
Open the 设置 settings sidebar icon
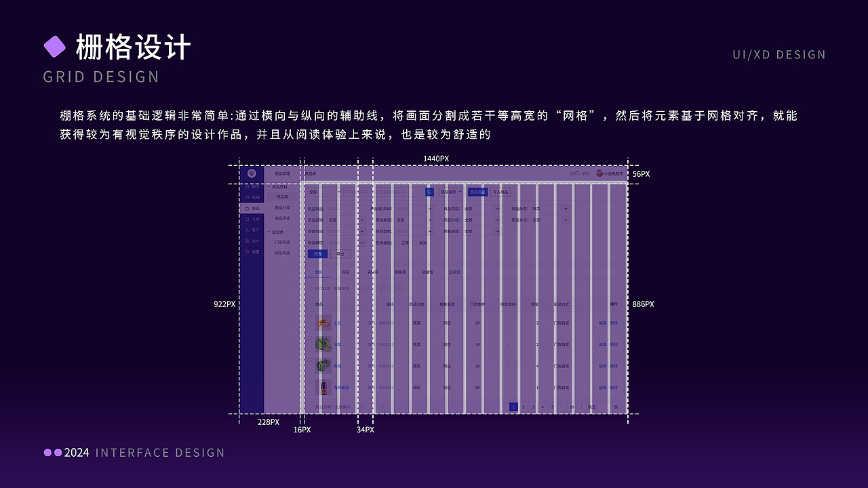[247, 251]
